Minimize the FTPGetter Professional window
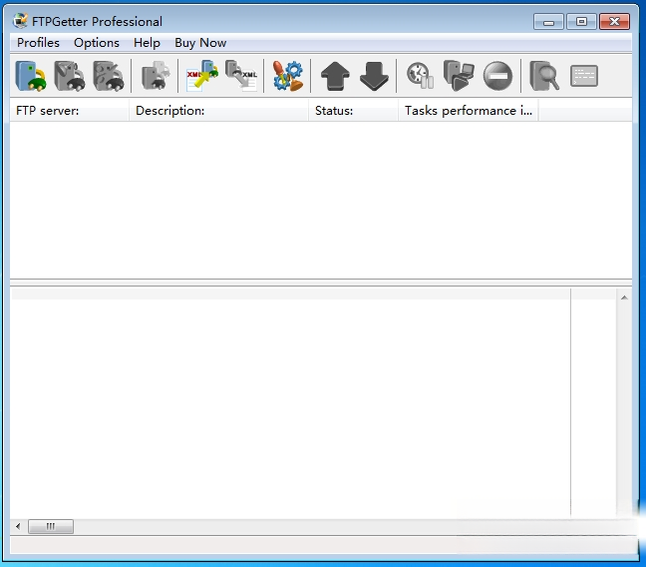Image resolution: width=646 pixels, height=567 pixels. point(548,22)
